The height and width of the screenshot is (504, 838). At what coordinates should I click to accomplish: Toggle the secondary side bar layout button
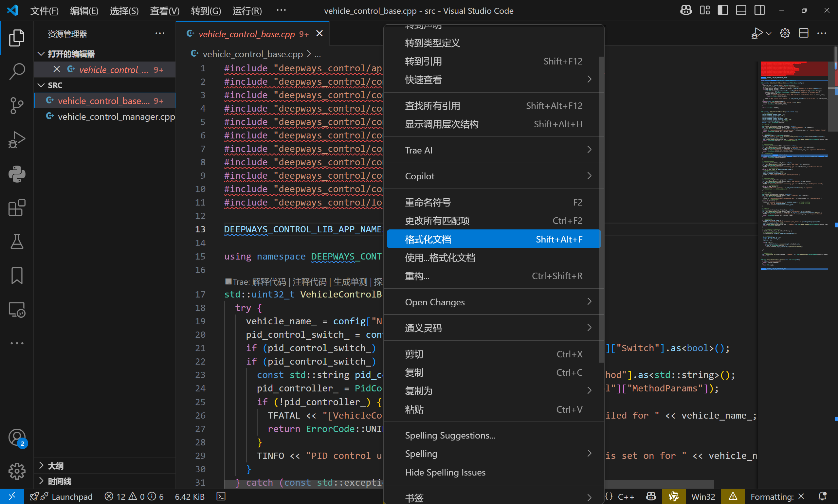(x=759, y=10)
